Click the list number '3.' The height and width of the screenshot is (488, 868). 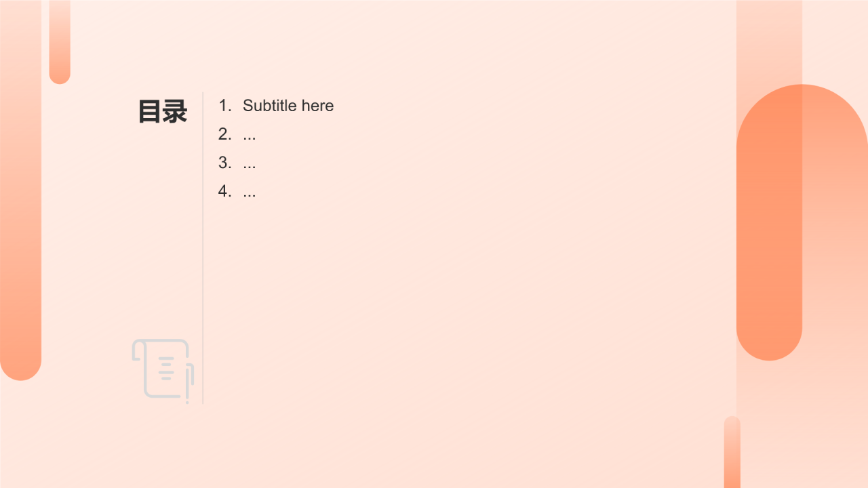[x=225, y=163]
